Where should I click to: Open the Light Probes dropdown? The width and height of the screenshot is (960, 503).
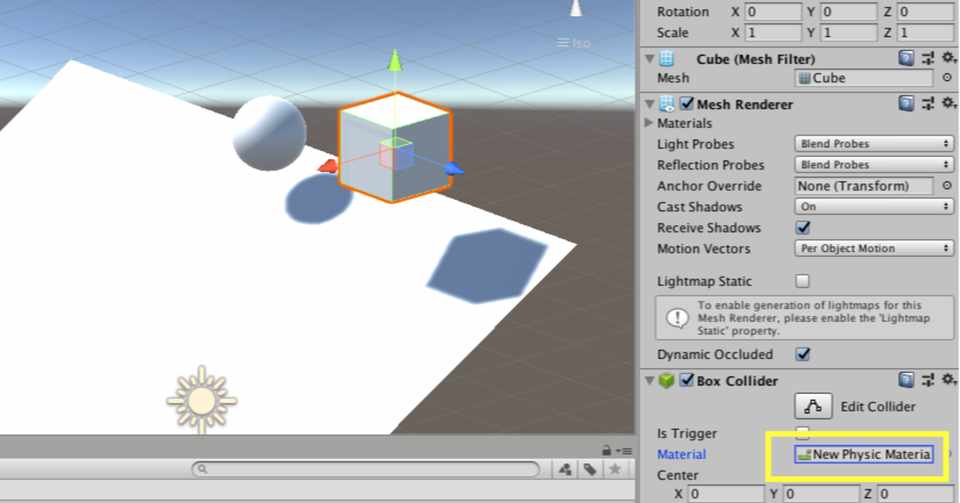(x=874, y=144)
